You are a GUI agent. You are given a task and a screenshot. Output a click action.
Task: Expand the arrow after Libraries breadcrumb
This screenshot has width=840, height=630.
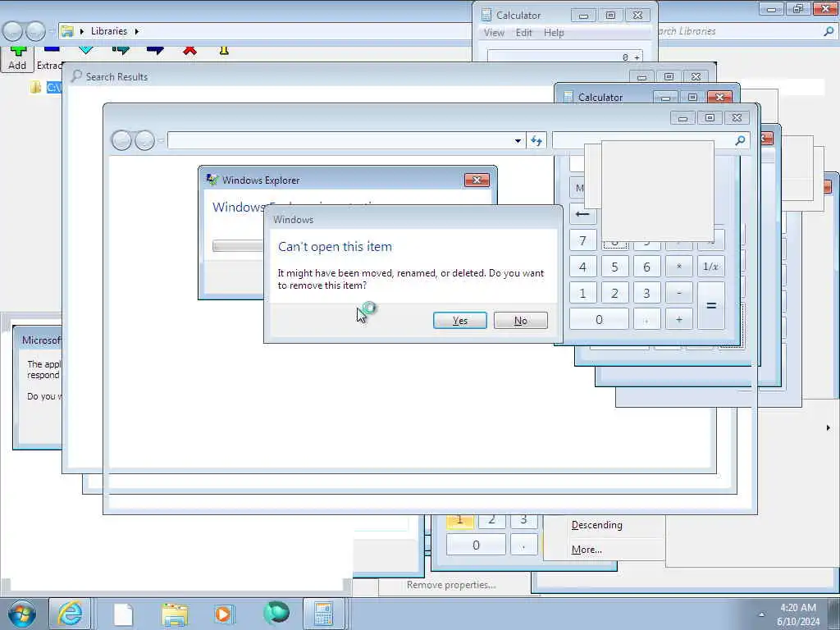coord(137,31)
